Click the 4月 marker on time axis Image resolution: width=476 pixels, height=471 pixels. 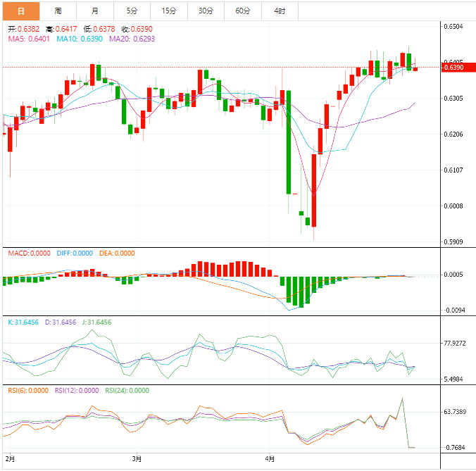tap(271, 458)
